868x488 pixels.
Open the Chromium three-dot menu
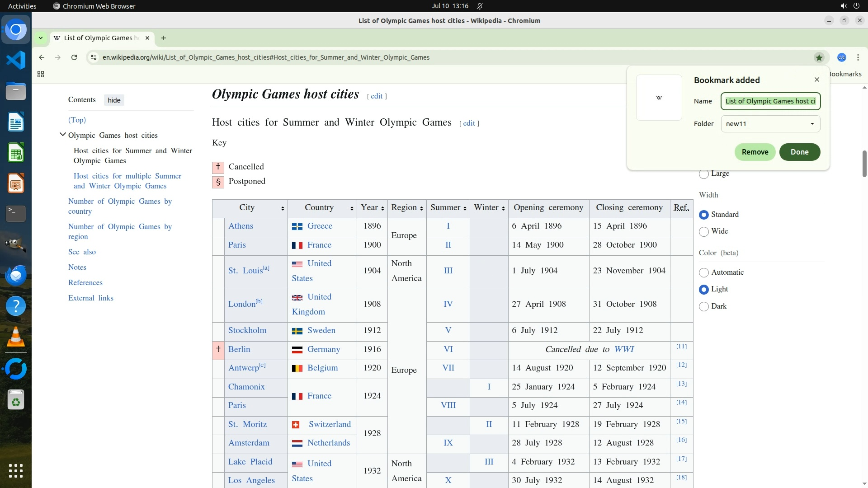coord(858,57)
